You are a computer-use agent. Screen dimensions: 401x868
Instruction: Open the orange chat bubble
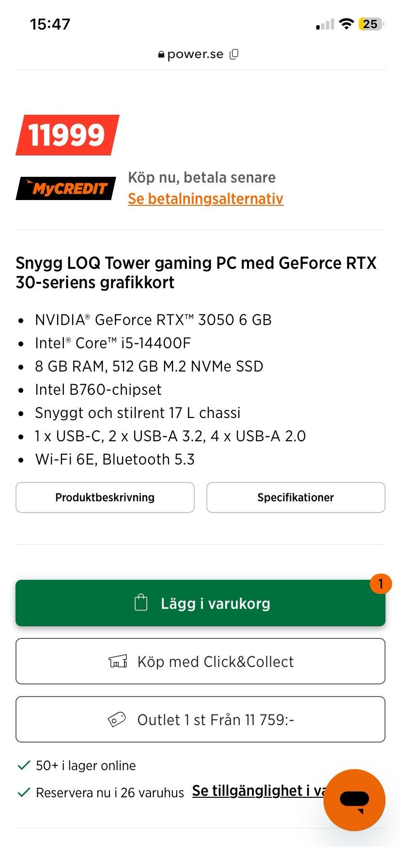354,800
